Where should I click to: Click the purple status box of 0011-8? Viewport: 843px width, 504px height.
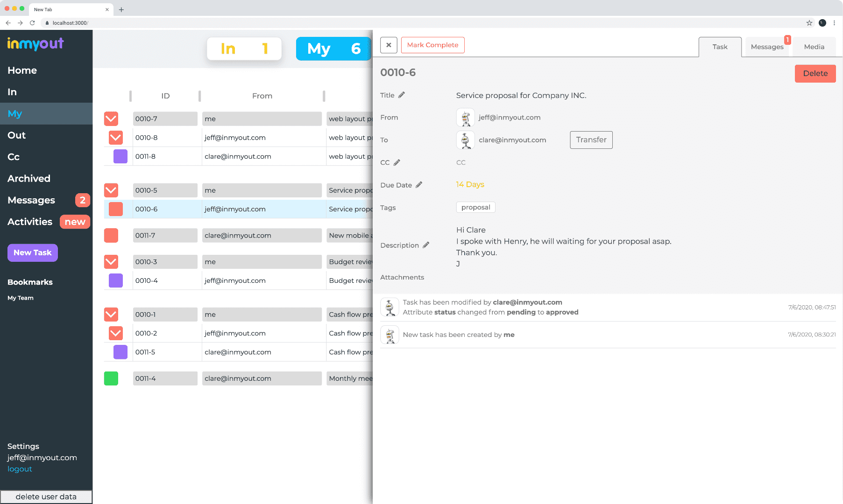120,156
